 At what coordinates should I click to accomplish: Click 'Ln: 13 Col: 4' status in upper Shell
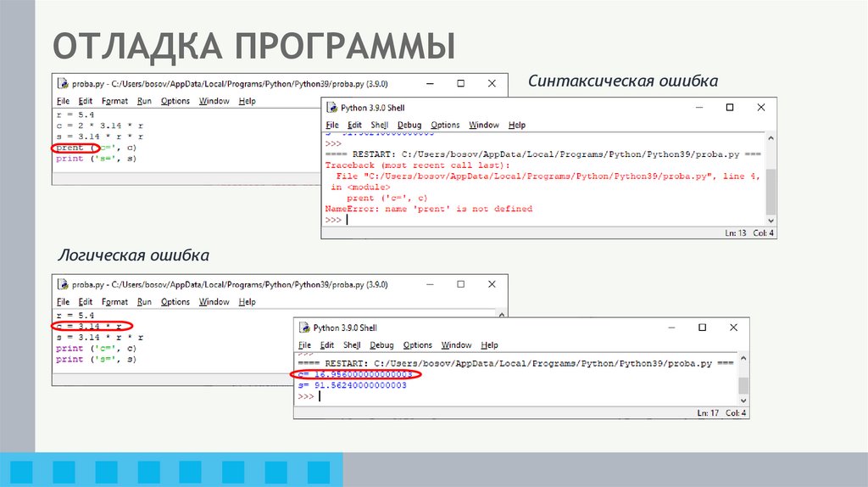(749, 233)
